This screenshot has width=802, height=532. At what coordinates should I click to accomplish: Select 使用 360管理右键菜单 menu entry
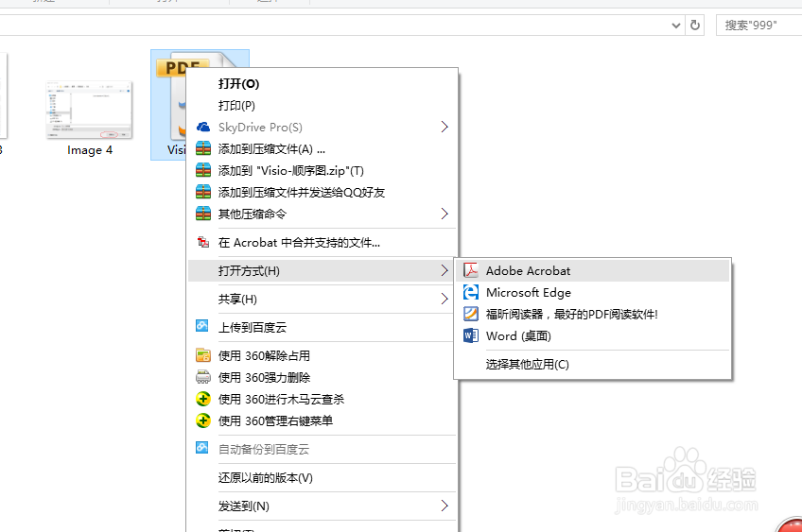point(323,421)
